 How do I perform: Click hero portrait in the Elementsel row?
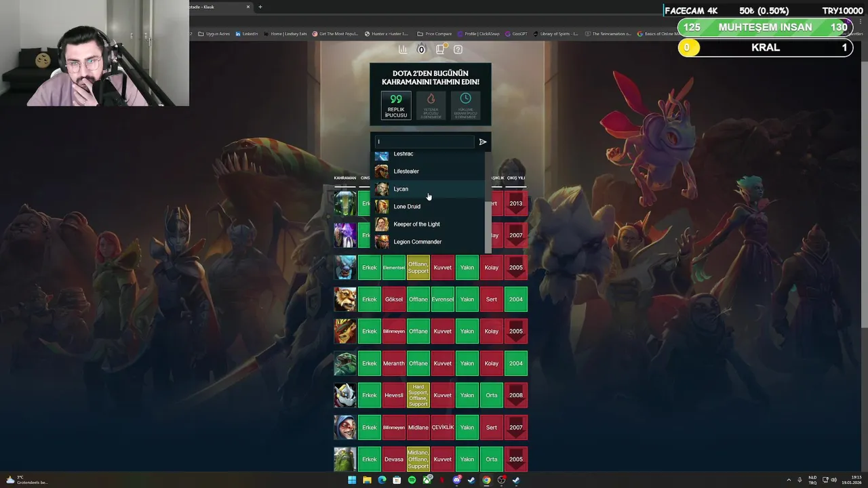pyautogui.click(x=345, y=267)
